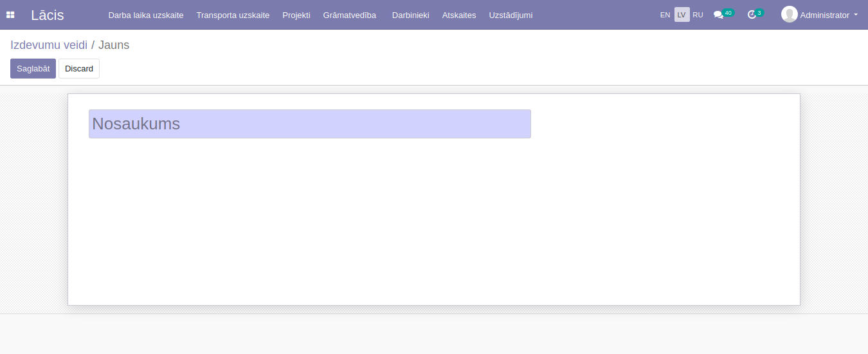Open the activities clock icon
The image size is (868, 354).
pyautogui.click(x=752, y=15)
